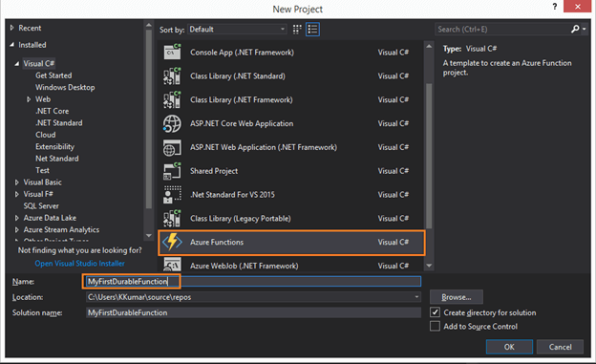Expand the Recent section
This screenshot has width=596, height=364.
[x=11, y=28]
